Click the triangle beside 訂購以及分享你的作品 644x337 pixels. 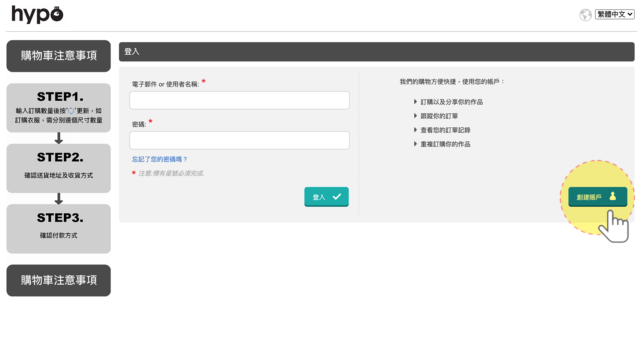415,102
